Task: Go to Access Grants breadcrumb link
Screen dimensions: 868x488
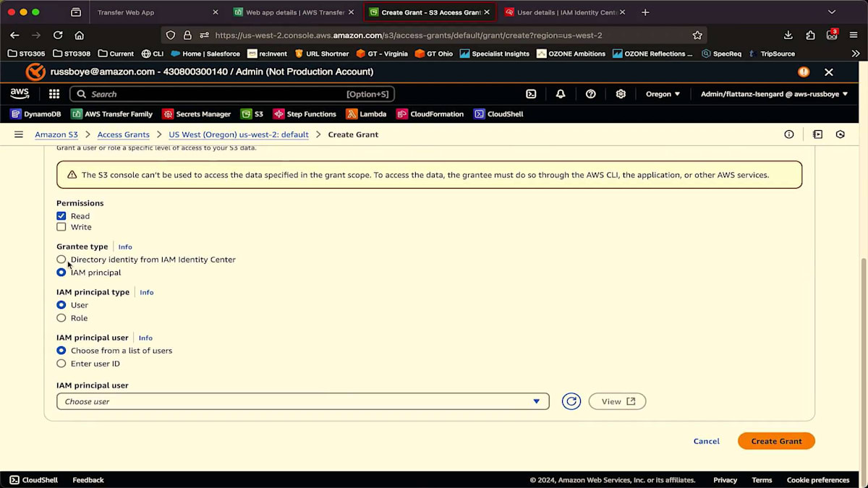Action: click(x=124, y=134)
